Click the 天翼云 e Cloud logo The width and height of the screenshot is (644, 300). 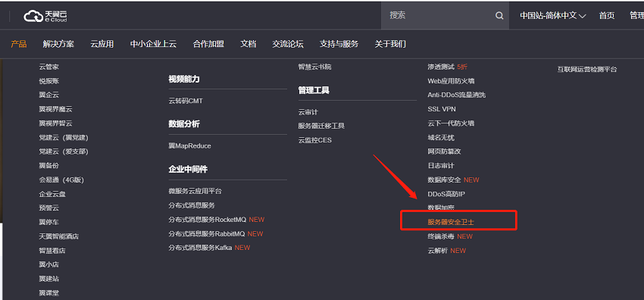click(45, 16)
